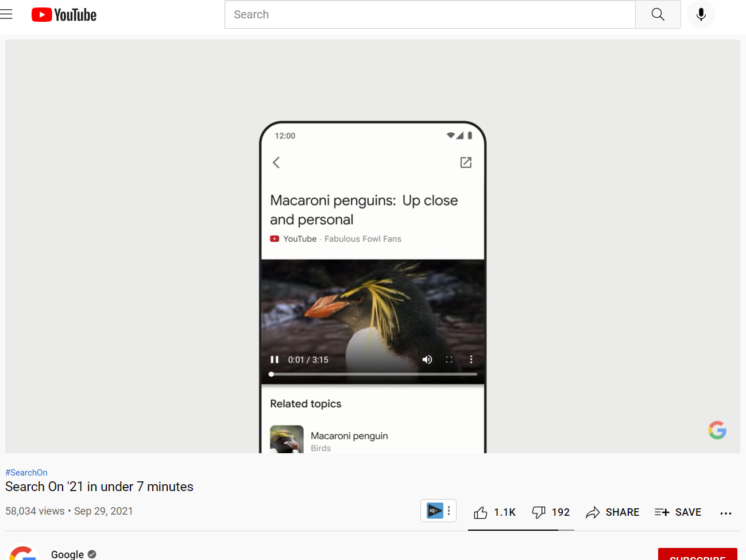Start a voice search with the microphone icon
This screenshot has width=746, height=560.
pyautogui.click(x=701, y=14)
